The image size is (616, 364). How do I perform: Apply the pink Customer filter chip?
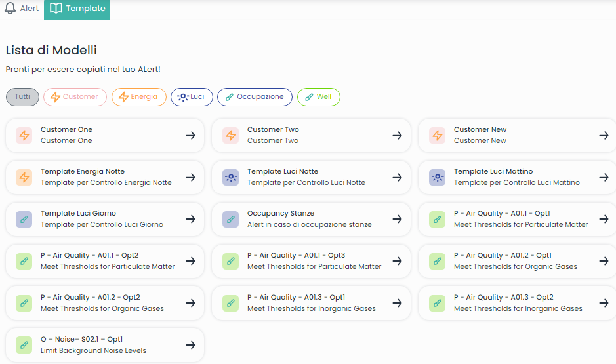tap(75, 97)
